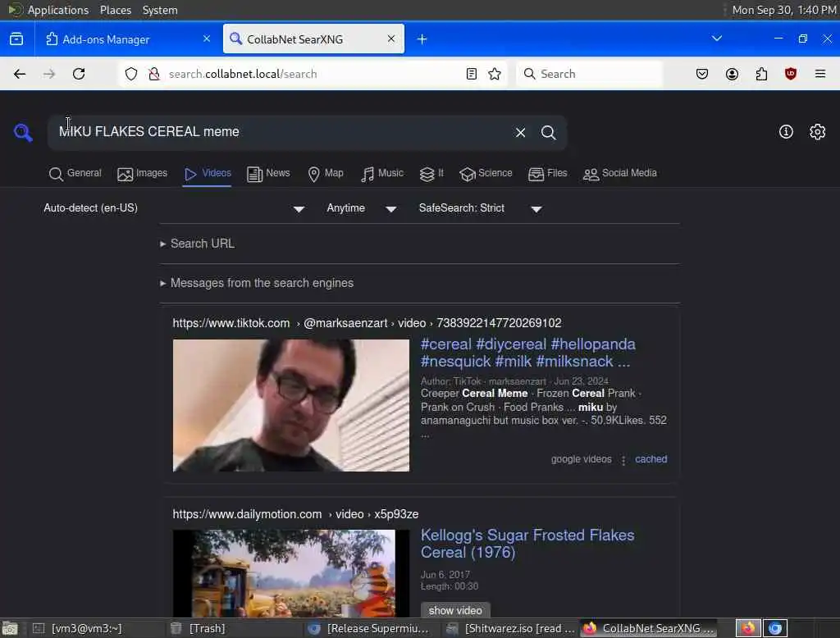Click the dailymotion.com result URL
Viewport: 840px width, 638px height.
pyautogui.click(x=295, y=514)
